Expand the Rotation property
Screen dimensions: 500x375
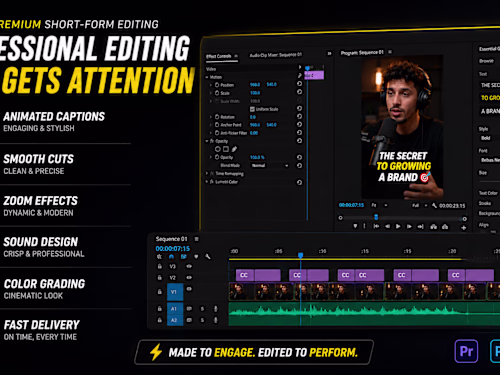pos(211,117)
